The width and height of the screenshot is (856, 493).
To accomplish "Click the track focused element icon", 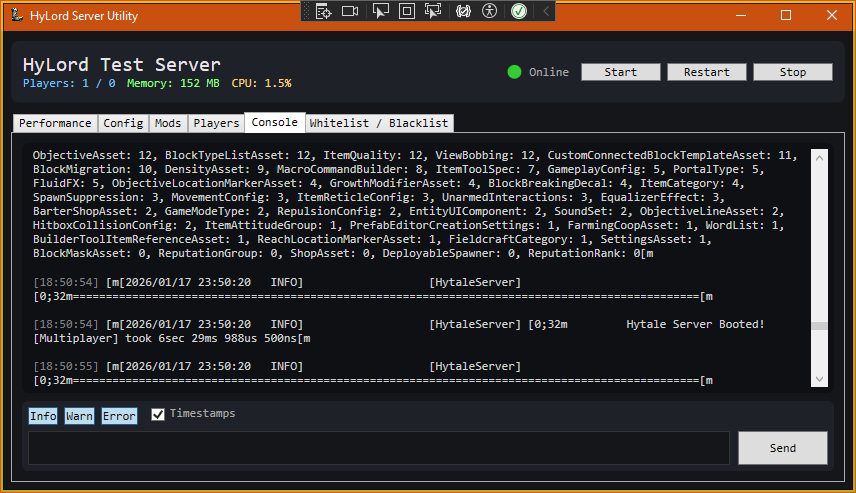I will [x=433, y=11].
